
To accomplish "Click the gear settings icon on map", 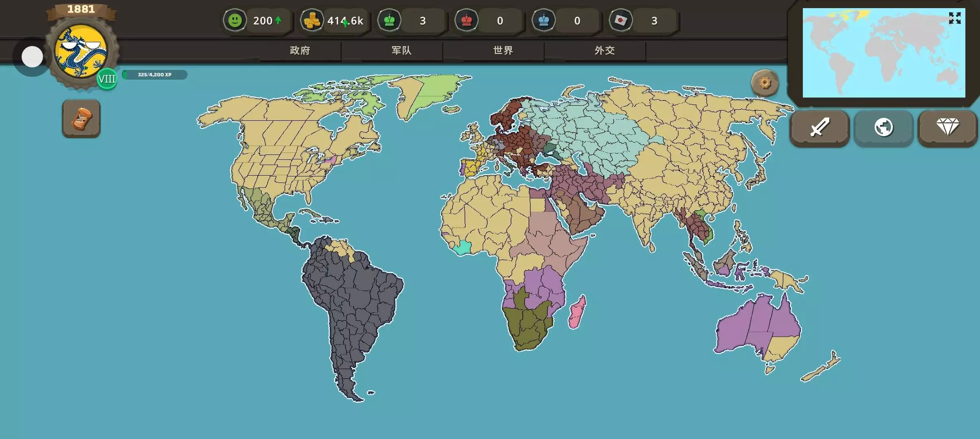I will click(765, 83).
